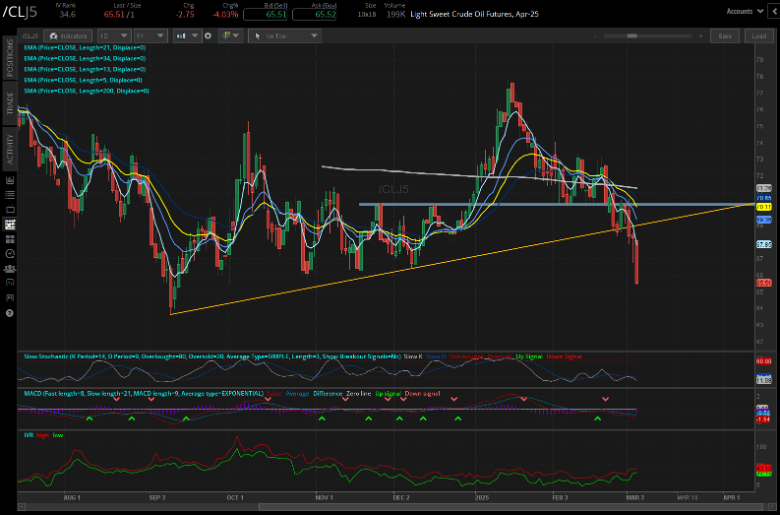Click the chat message sidebar icon
The image size is (780, 515).
9,283
